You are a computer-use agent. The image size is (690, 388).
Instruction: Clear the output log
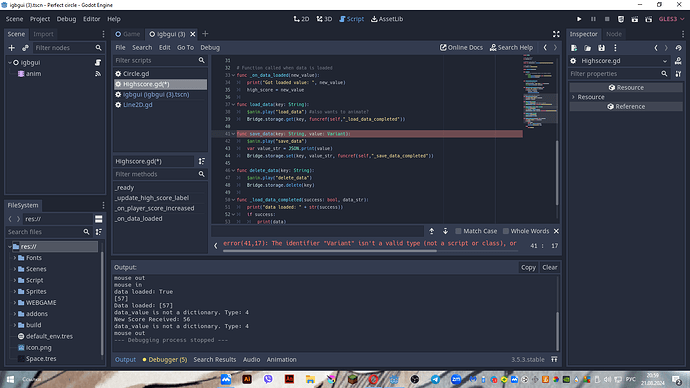point(550,267)
